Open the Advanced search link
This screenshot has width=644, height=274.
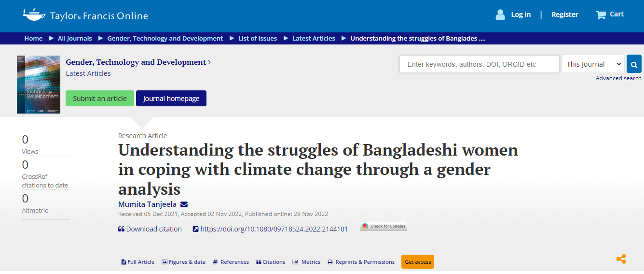tap(618, 78)
